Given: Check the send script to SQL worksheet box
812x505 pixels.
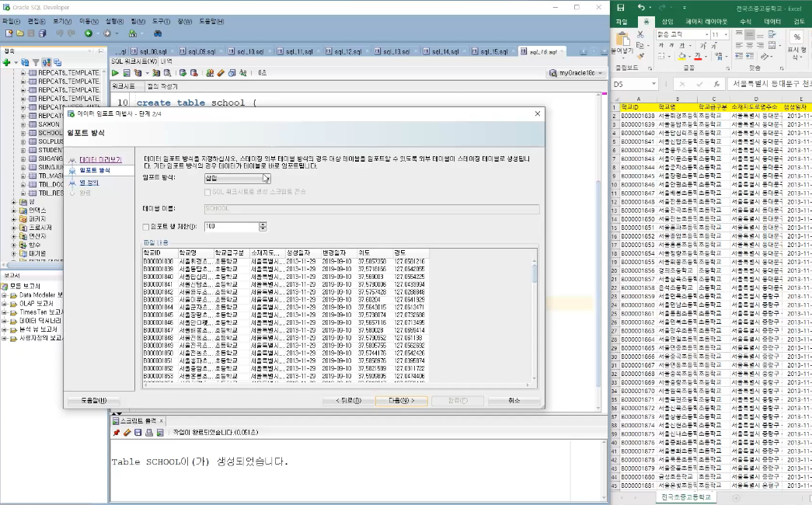Looking at the screenshot, I should coord(207,192).
